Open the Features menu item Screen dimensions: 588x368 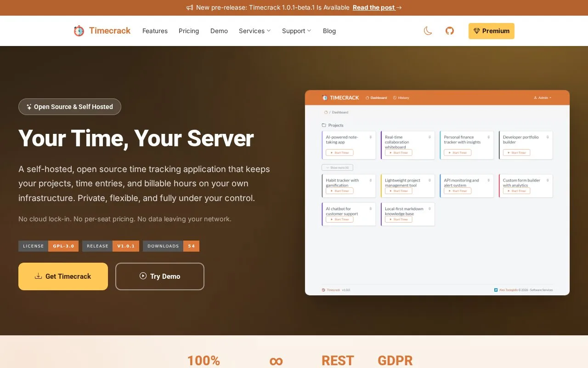[x=155, y=31]
